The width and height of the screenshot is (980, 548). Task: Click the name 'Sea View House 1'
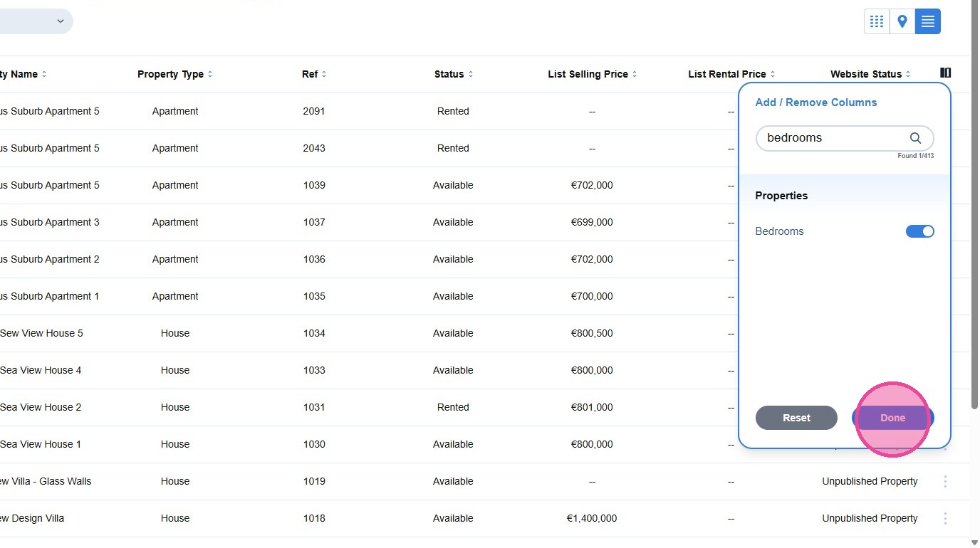pos(41,444)
